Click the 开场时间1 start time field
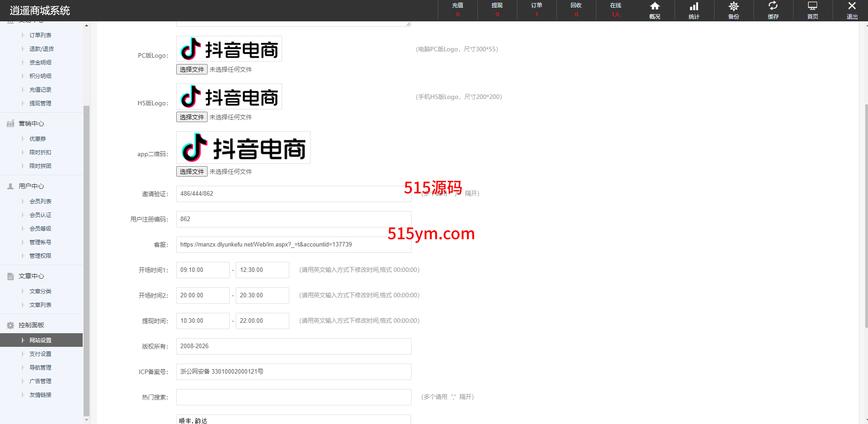The width and height of the screenshot is (868, 424). pyautogui.click(x=203, y=270)
